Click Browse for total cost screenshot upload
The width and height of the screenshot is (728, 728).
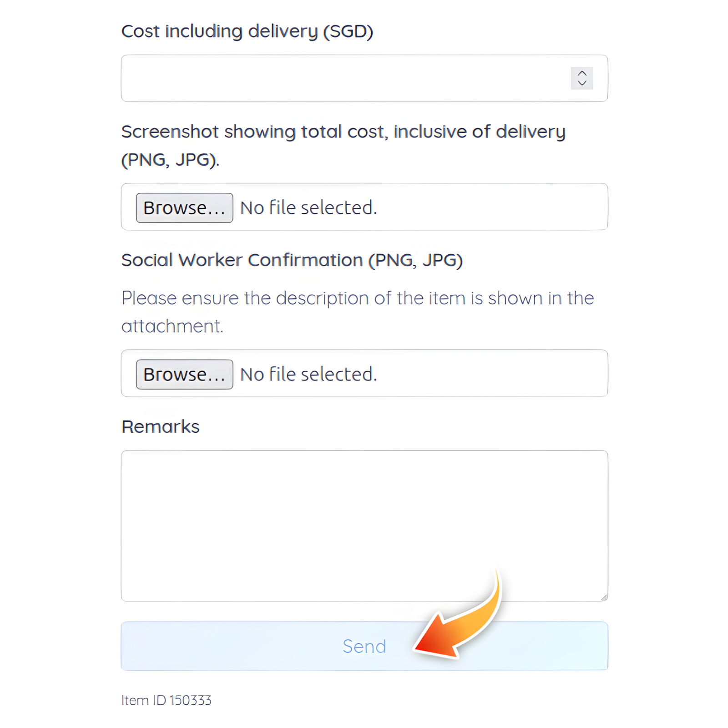tap(184, 208)
